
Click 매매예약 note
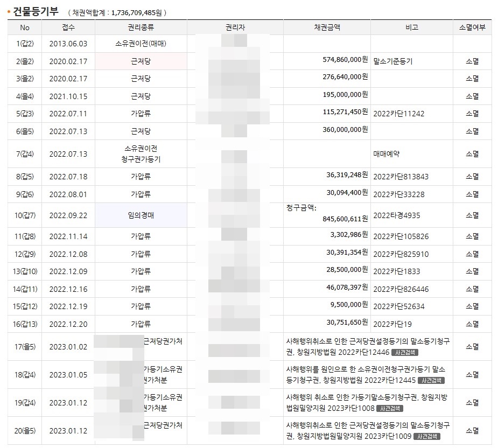point(386,154)
